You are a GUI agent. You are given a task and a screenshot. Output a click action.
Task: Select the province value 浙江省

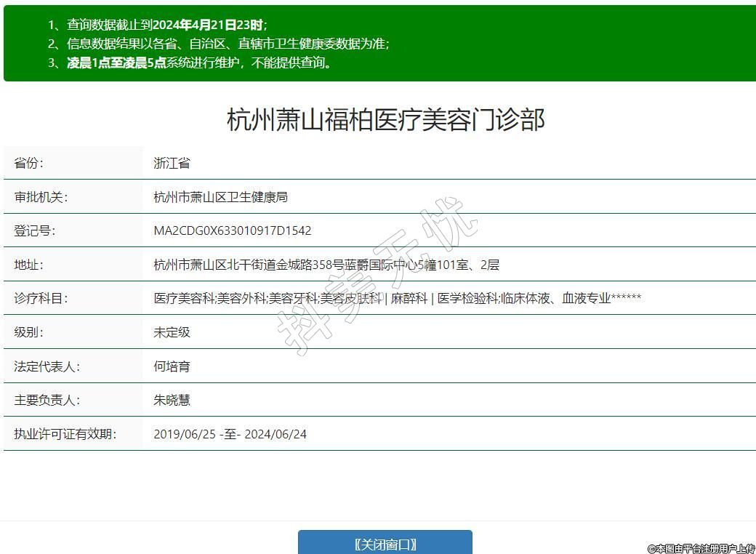pos(172,163)
